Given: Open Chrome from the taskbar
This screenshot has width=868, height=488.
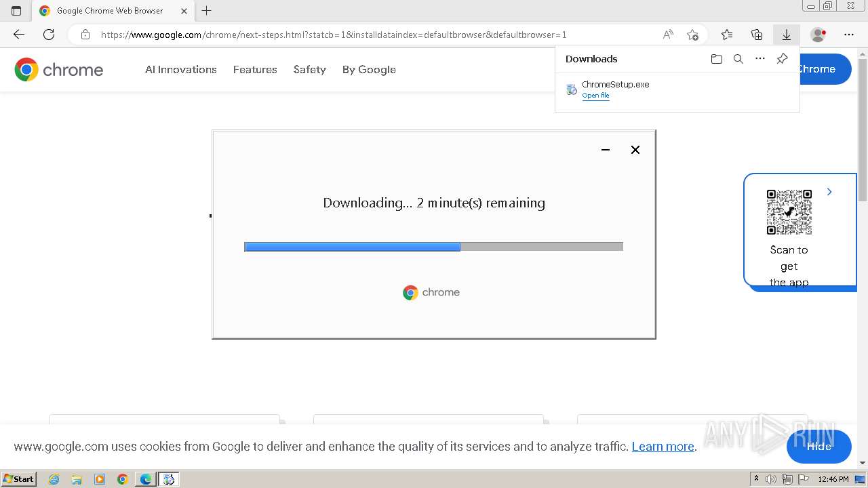Looking at the screenshot, I should (123, 479).
